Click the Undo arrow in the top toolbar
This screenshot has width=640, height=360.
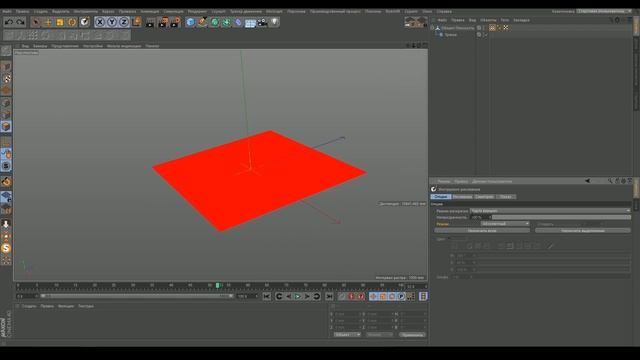[9, 22]
